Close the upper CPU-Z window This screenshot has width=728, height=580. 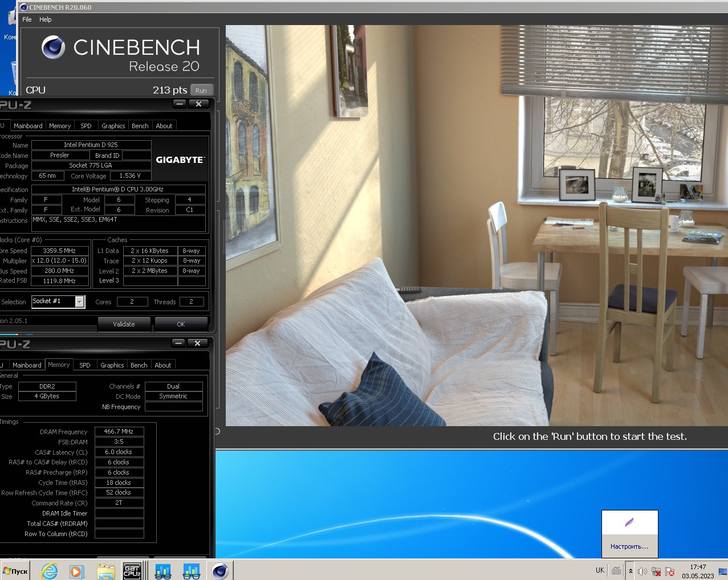[198, 104]
